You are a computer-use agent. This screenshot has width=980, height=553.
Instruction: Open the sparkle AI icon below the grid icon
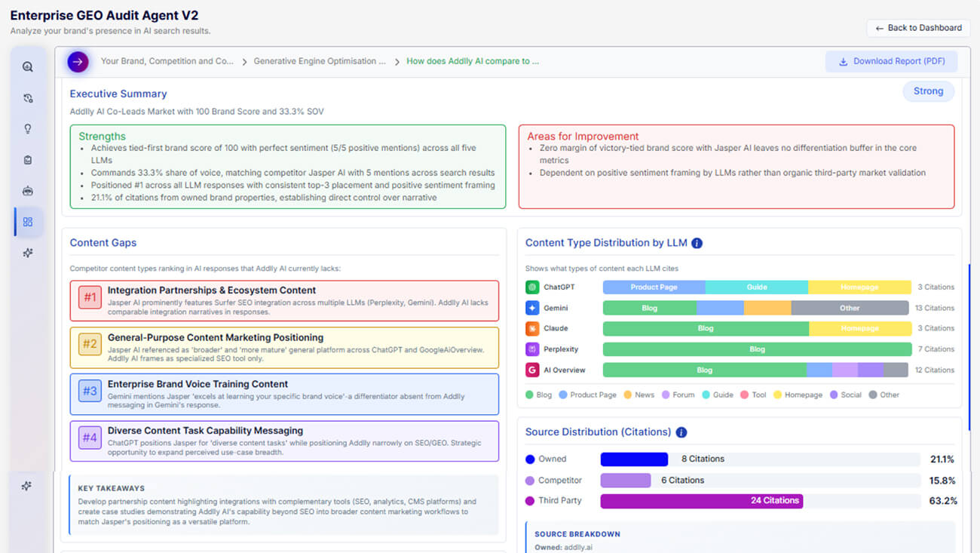coord(28,253)
